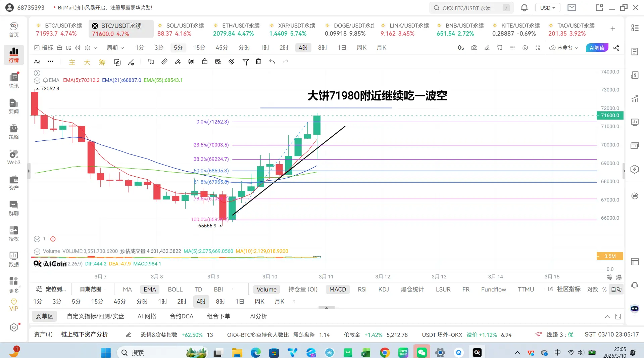Open the notification bell
The width and height of the screenshot is (644, 358).
pyautogui.click(x=524, y=8)
